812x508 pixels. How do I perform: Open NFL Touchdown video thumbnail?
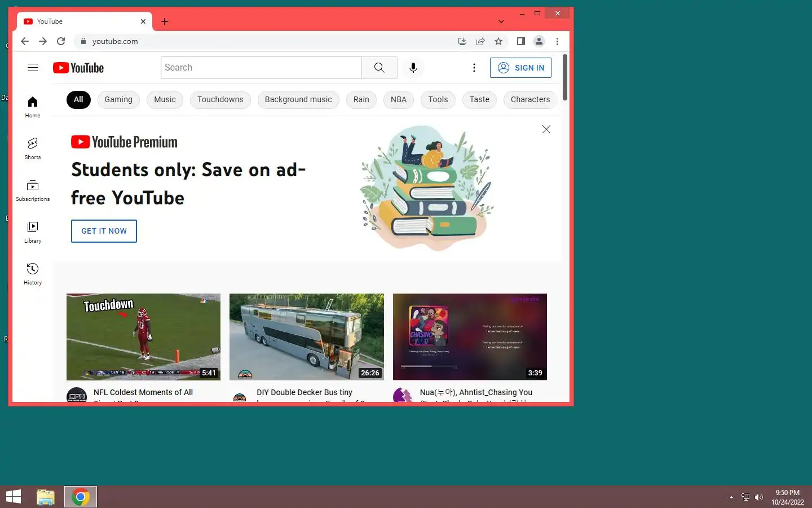pyautogui.click(x=143, y=337)
